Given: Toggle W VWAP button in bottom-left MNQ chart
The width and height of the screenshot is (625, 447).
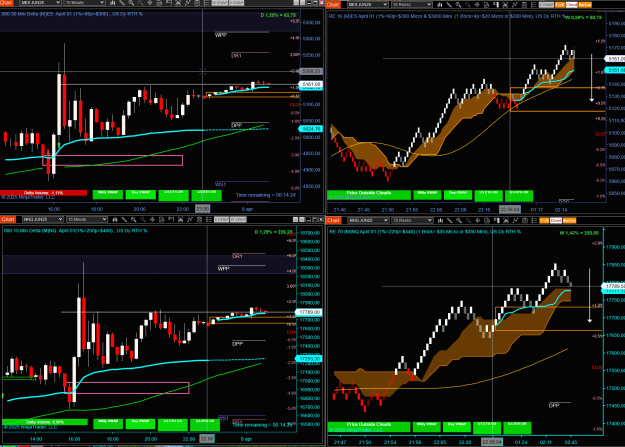Looking at the screenshot, I should [x=238, y=219].
